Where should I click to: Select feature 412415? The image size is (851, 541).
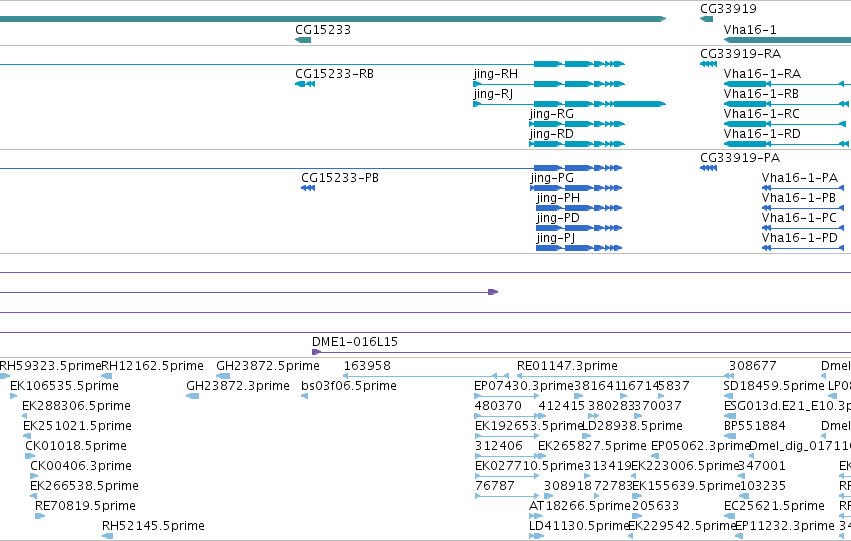coord(562,406)
